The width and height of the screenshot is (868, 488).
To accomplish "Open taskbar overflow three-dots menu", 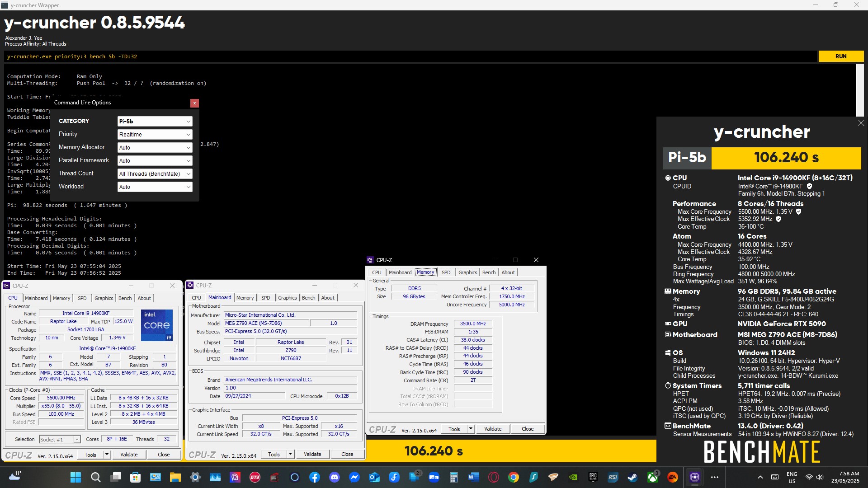I will pos(714,477).
